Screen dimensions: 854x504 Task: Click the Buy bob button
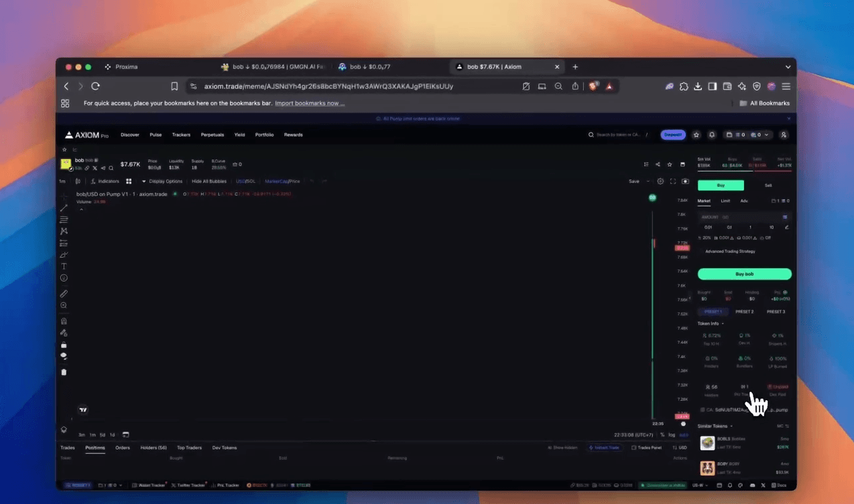pyautogui.click(x=745, y=274)
